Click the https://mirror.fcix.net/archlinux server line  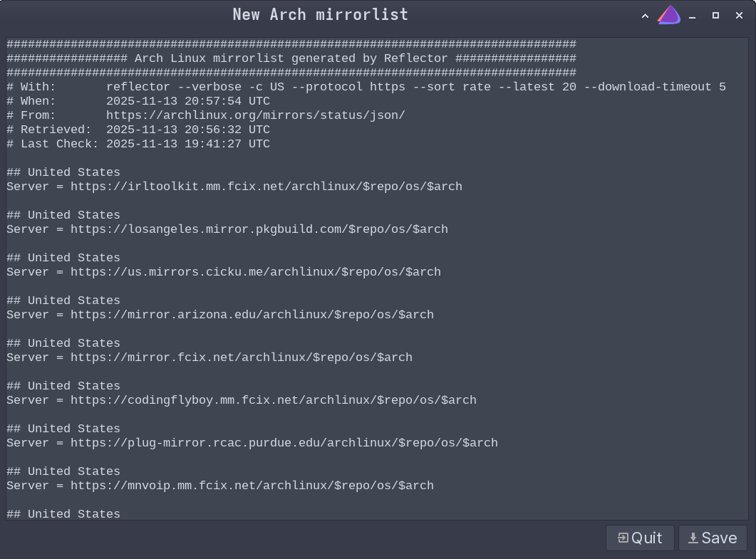[209, 357]
